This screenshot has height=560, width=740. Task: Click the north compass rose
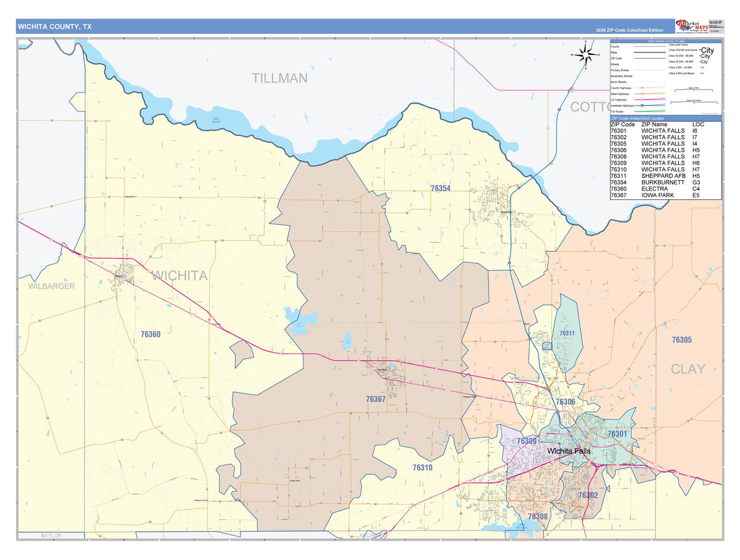tap(586, 55)
